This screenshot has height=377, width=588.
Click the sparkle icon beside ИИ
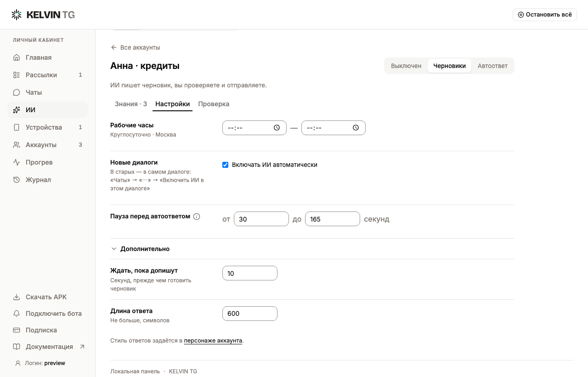click(17, 110)
